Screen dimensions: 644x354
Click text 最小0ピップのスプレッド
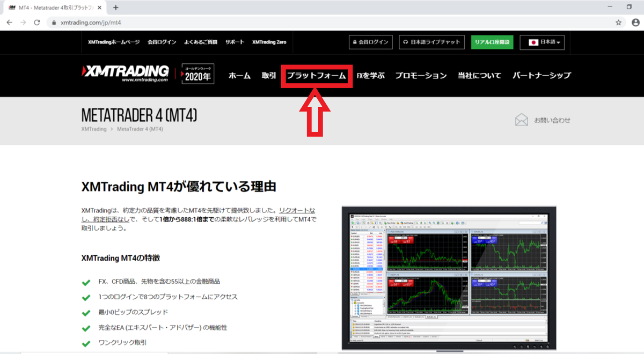click(133, 312)
